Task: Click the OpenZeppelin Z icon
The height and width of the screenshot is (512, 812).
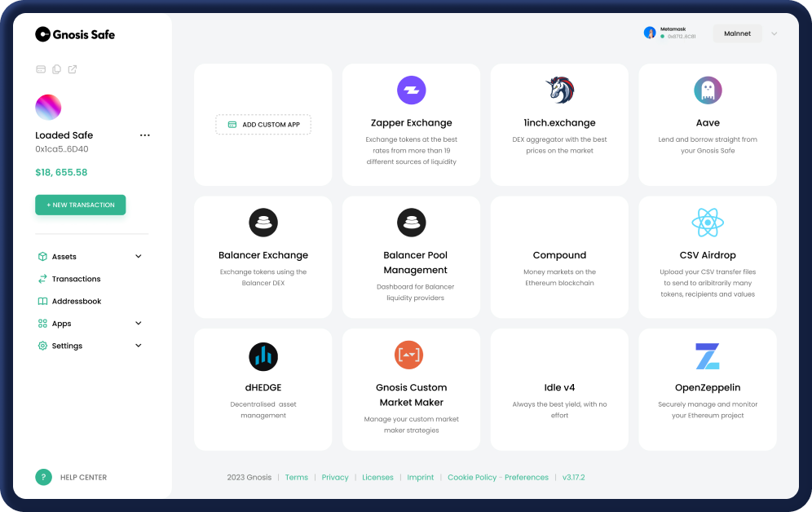Action: [x=708, y=356]
